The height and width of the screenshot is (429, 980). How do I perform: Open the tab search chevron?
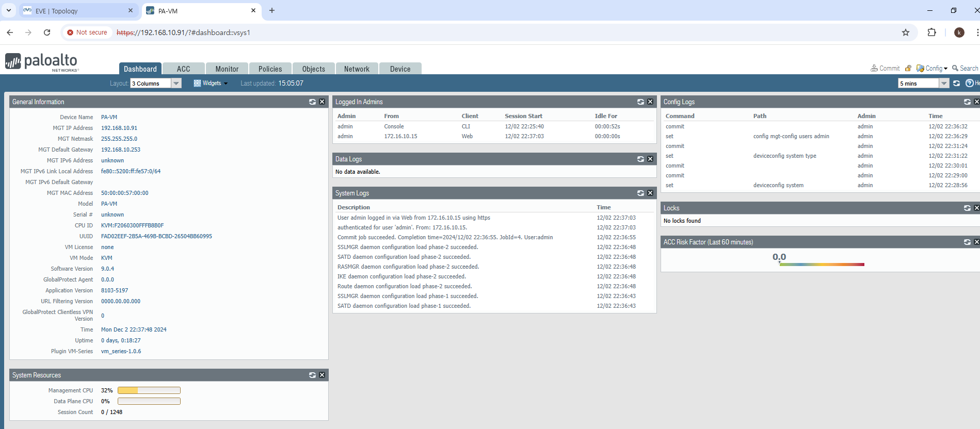(9, 10)
